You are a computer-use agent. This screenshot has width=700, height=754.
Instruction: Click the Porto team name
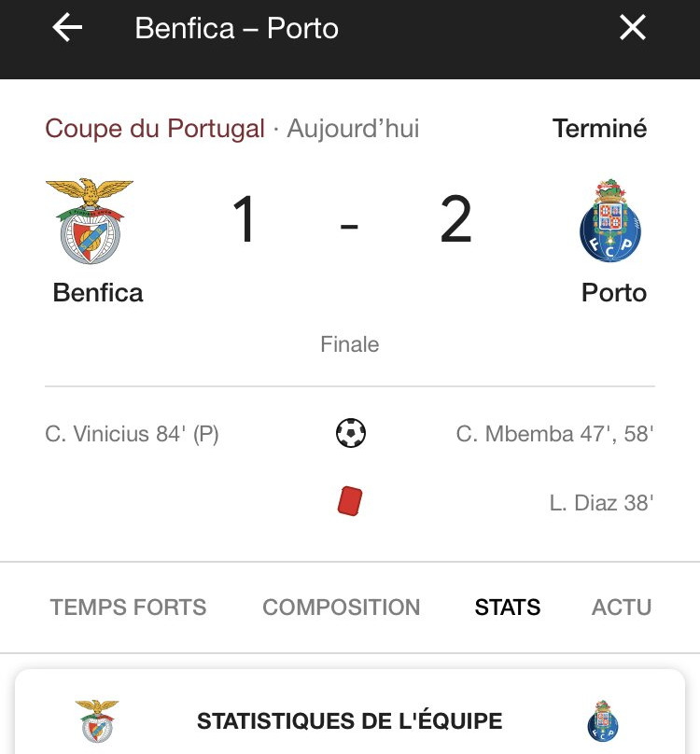click(614, 293)
